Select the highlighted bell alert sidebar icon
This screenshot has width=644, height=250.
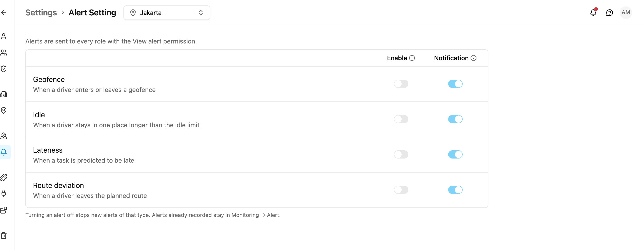[4, 152]
